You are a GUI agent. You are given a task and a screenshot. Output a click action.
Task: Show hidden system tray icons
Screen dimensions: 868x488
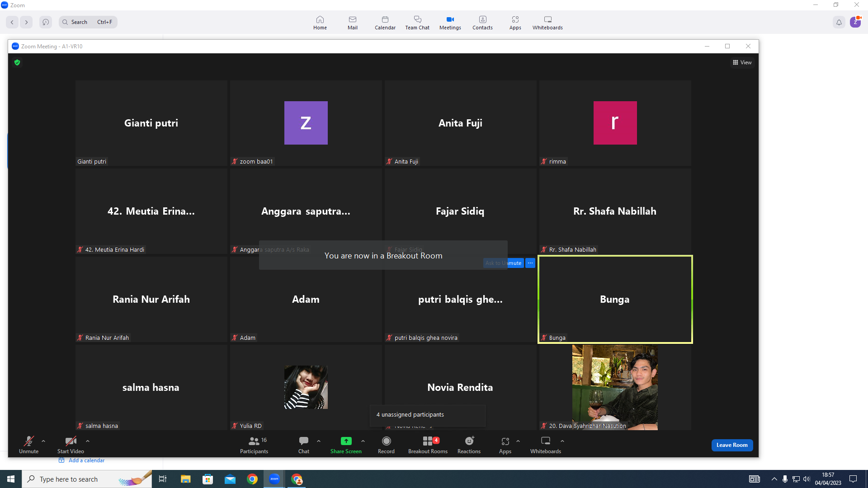pyautogui.click(x=774, y=479)
